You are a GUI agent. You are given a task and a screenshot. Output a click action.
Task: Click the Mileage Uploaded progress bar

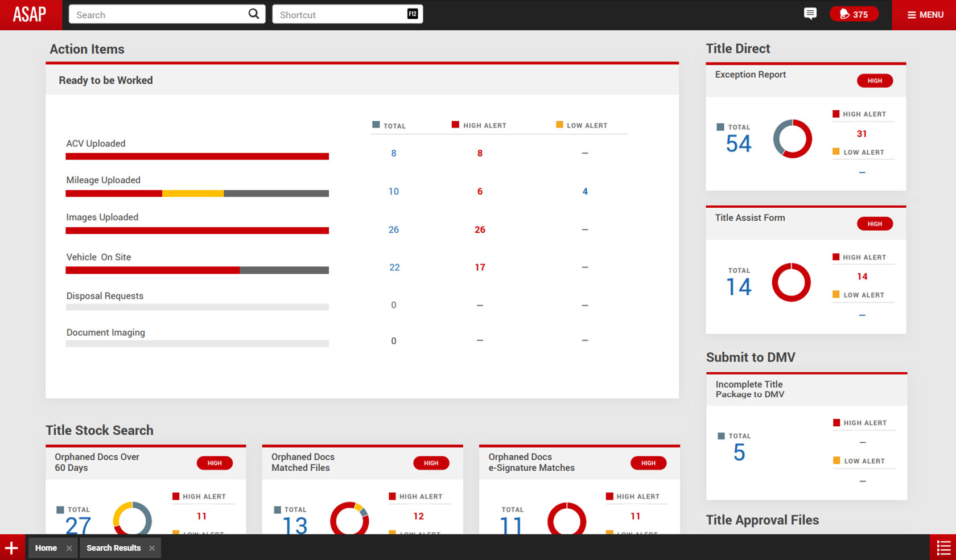197,193
